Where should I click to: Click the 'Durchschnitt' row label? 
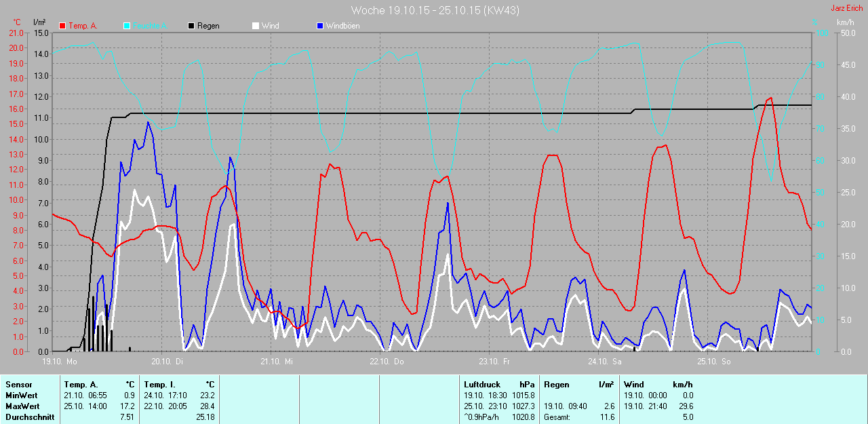tap(30, 417)
